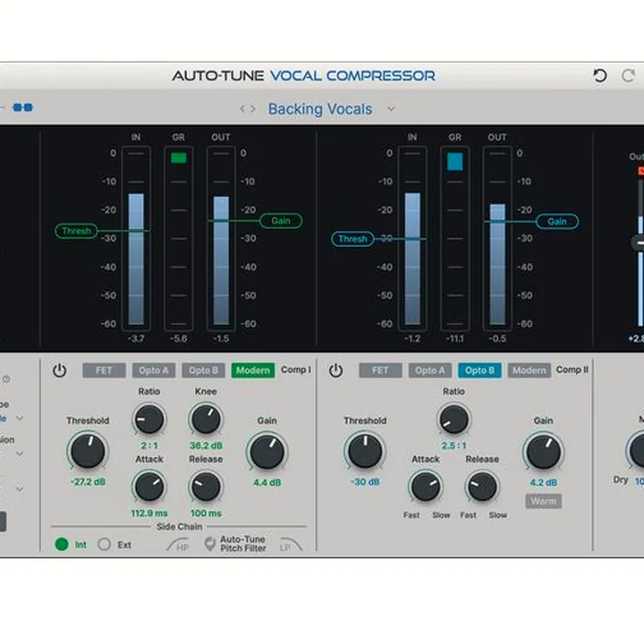The image size is (644, 644).
Task: Select the Int side chain radio button
Action: click(x=62, y=544)
